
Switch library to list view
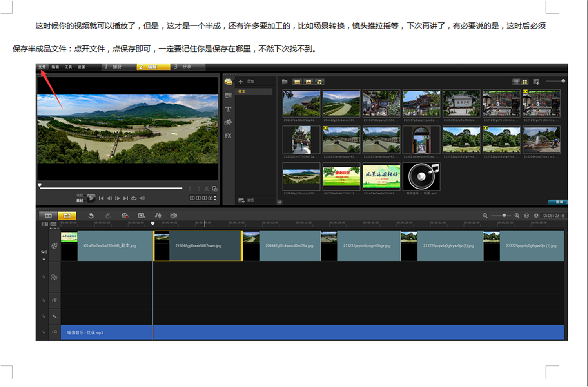(x=516, y=82)
